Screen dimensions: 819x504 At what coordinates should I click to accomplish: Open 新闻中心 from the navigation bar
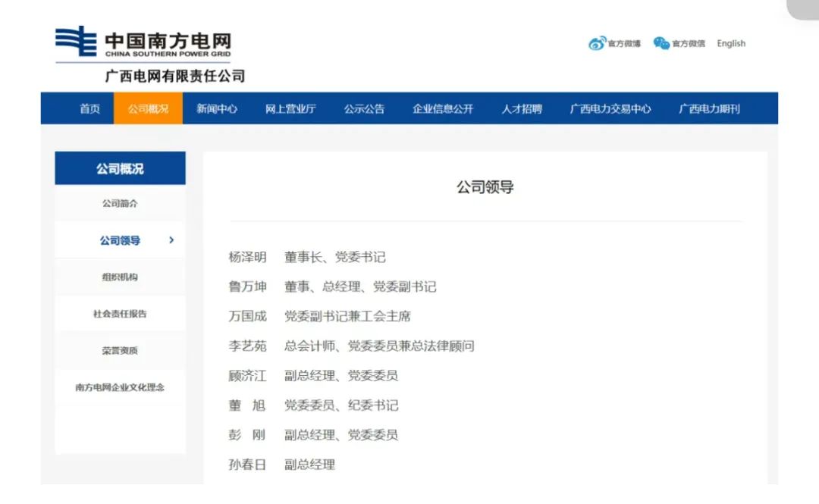point(217,108)
